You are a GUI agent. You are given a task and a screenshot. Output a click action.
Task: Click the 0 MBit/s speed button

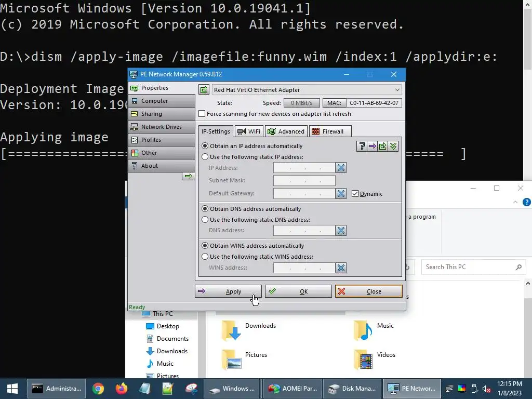301,103
